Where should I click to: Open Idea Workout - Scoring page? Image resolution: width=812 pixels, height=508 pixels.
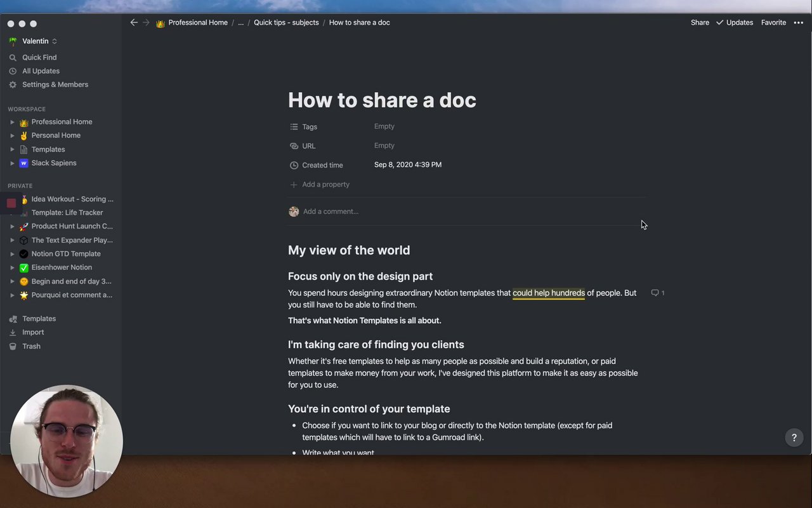point(72,199)
